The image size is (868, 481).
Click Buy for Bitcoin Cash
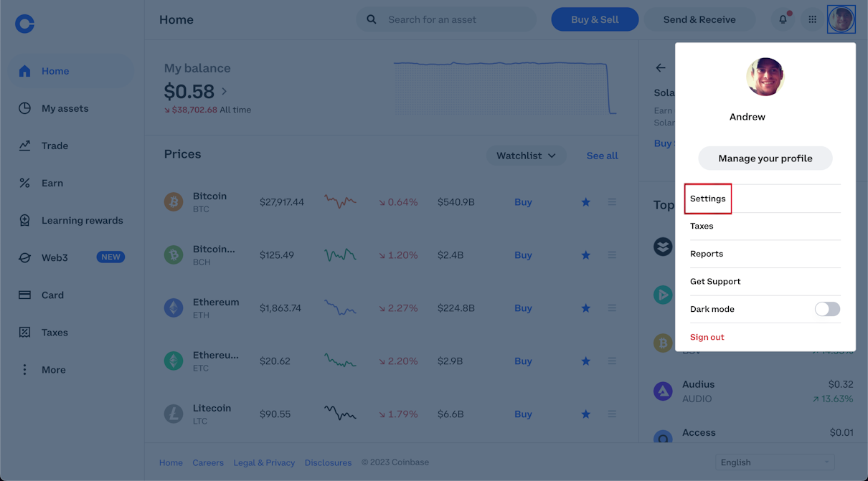coord(523,255)
